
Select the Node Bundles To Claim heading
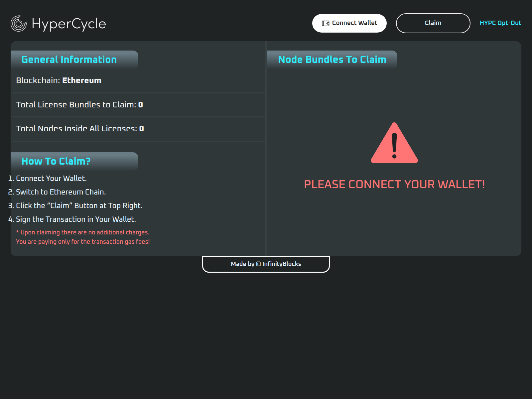(x=332, y=60)
